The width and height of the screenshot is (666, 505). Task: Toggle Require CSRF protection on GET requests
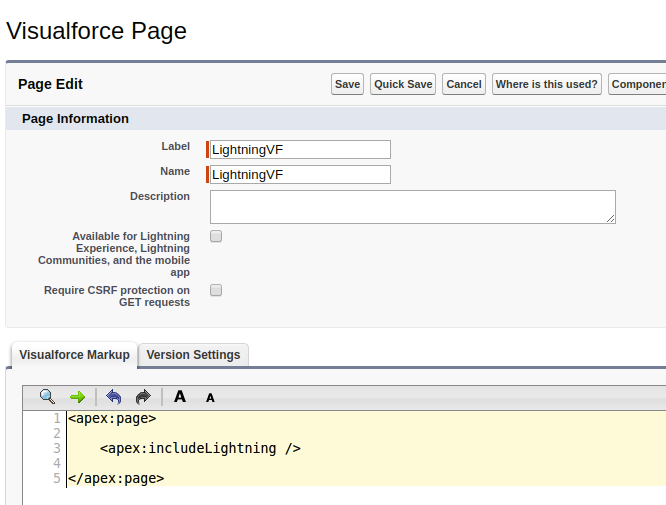click(x=216, y=290)
